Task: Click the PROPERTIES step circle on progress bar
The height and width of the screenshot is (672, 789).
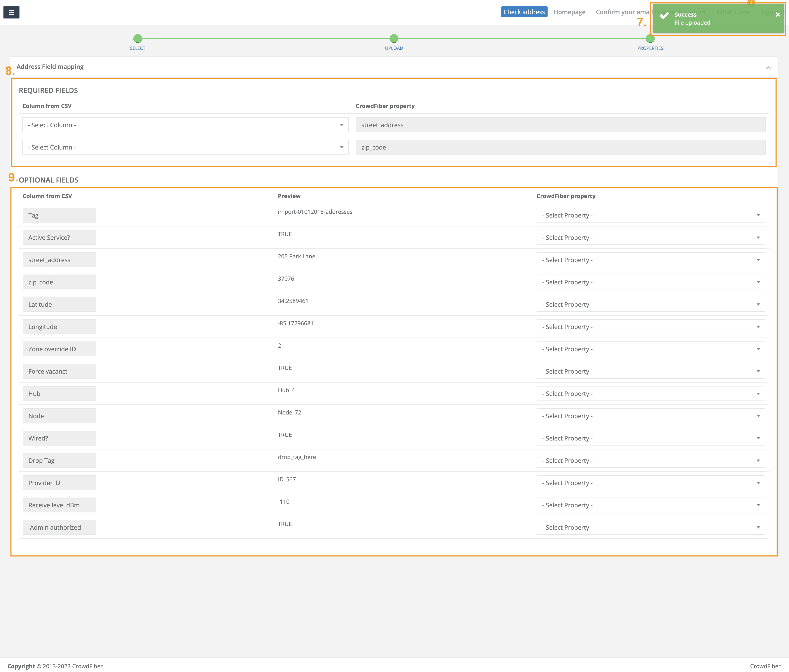Action: click(650, 38)
